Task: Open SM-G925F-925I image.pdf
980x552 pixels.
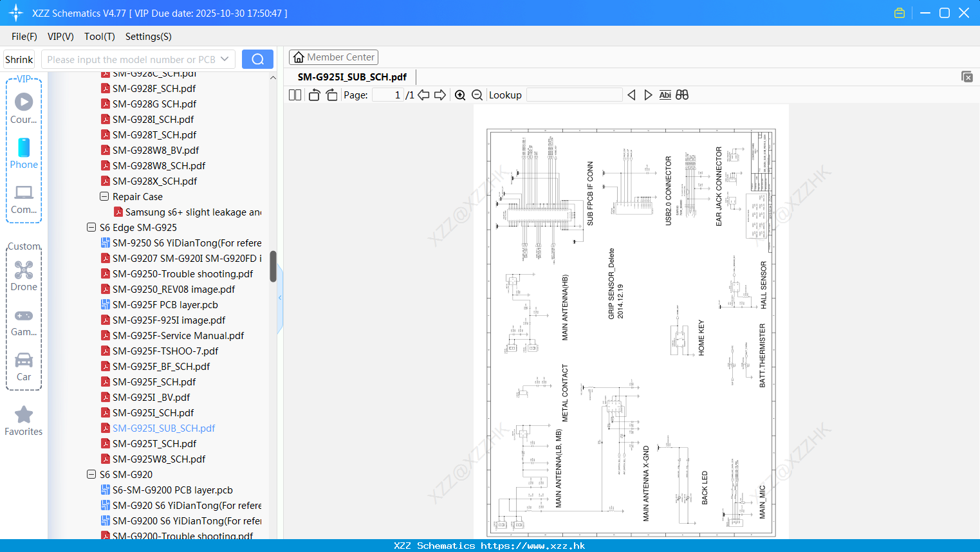Action: tap(169, 320)
